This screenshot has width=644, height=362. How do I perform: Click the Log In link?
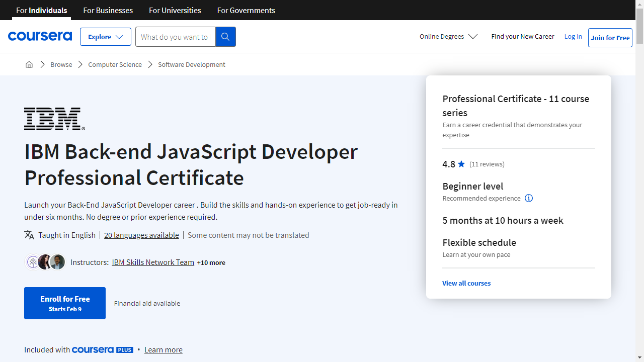coord(573,37)
